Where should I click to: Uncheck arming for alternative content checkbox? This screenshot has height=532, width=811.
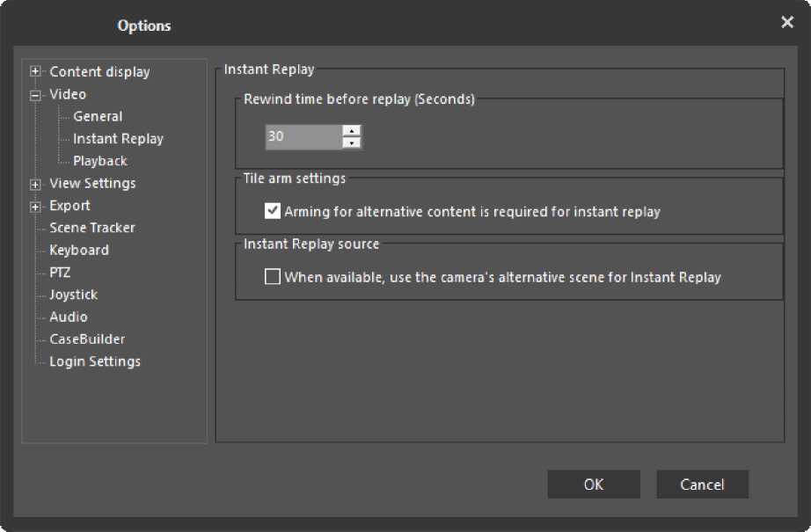click(x=273, y=211)
